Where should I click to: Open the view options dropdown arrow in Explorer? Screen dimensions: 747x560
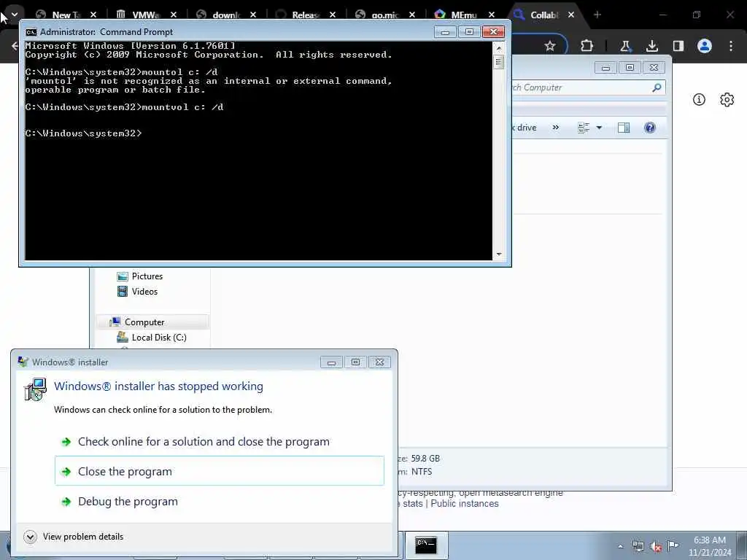coord(600,127)
